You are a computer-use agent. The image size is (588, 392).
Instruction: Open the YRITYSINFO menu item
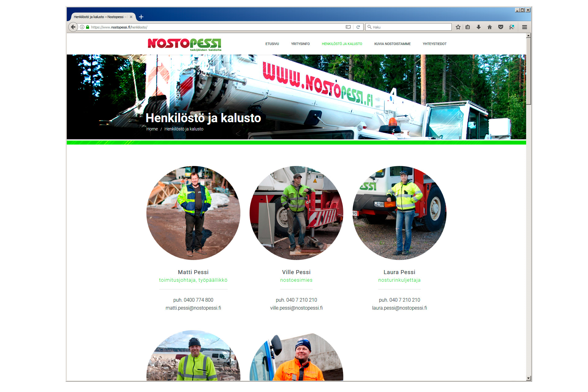pos(300,44)
